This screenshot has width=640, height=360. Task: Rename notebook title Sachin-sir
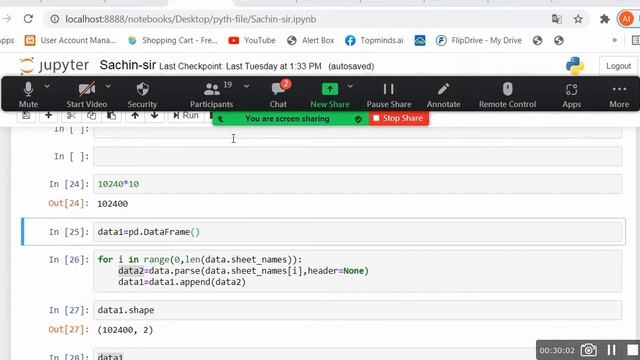coord(127,65)
